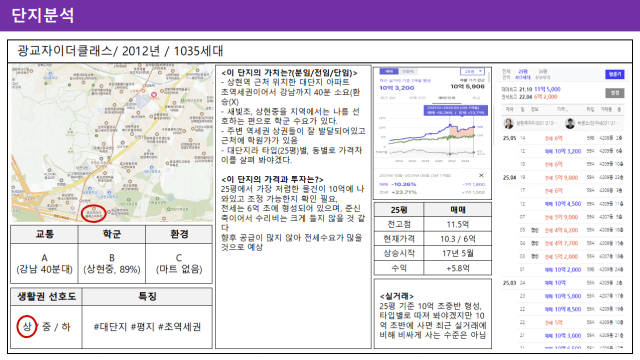Click the A (강남 40분대) traffic cell
This screenshot has width=640, height=360.
tap(44, 263)
